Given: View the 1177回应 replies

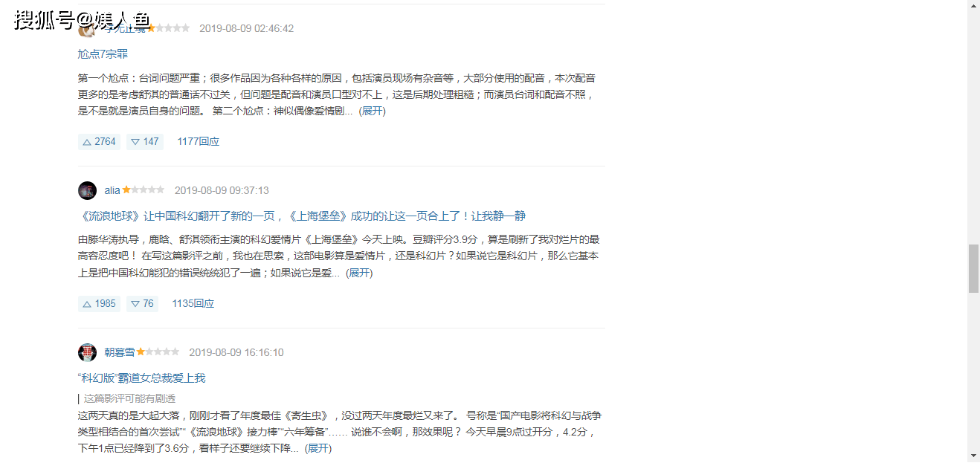Looking at the screenshot, I should point(198,141).
